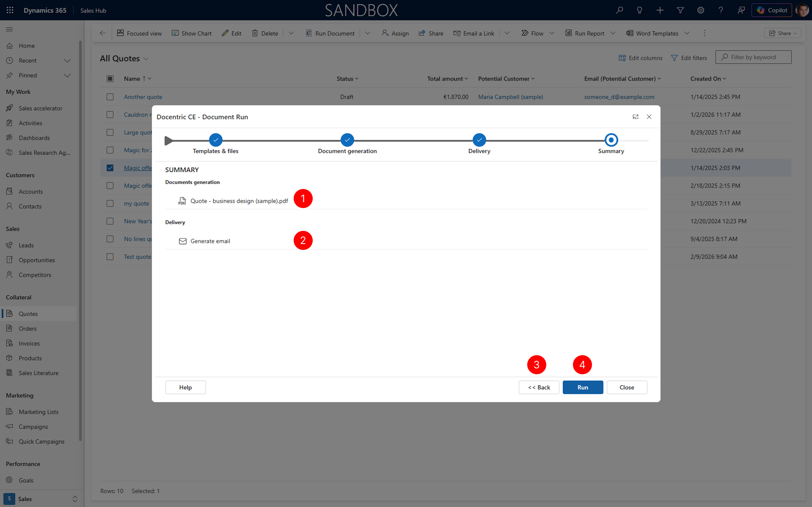This screenshot has width=812, height=507.
Task: Open the settings gear icon
Action: [701, 10]
